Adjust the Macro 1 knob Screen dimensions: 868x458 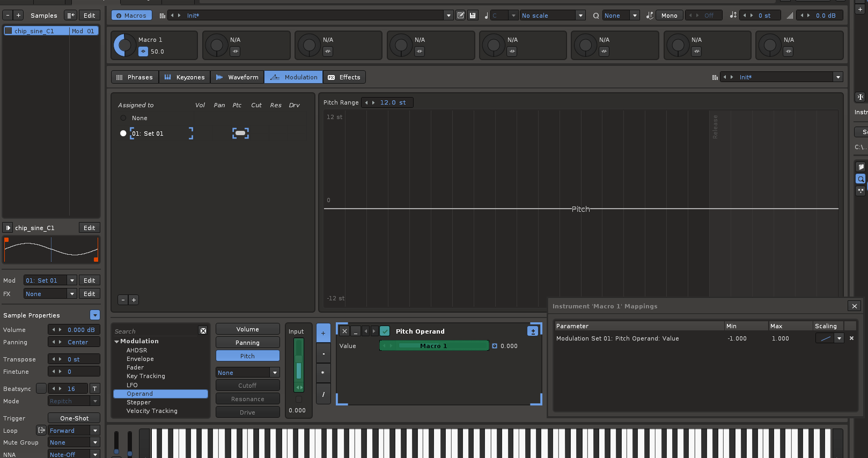click(x=124, y=46)
